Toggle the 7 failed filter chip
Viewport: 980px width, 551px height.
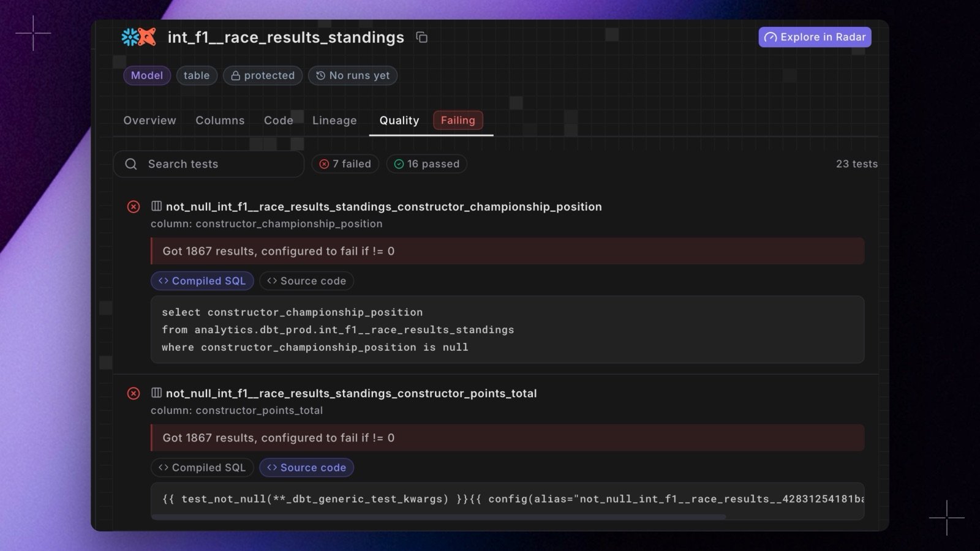click(345, 164)
